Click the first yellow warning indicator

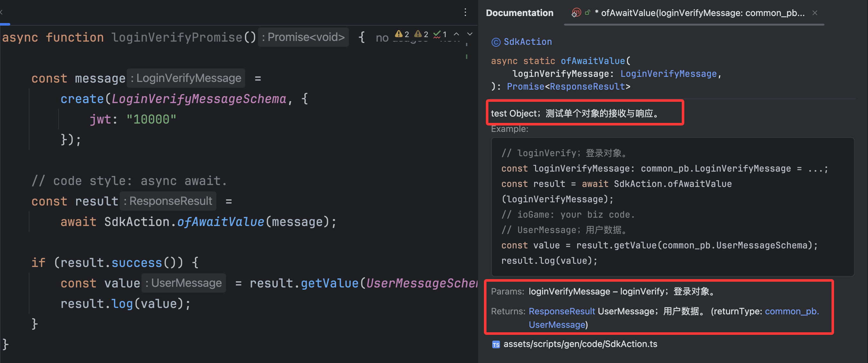click(399, 34)
